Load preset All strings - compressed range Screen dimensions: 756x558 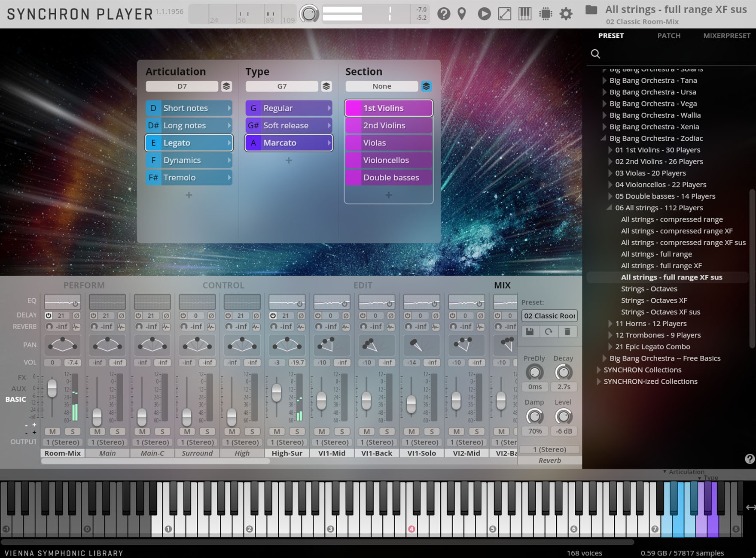(x=672, y=219)
